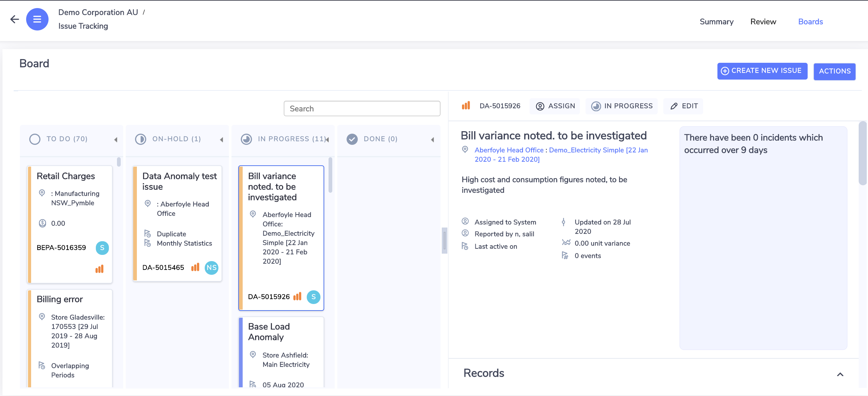Screen dimensions: 868x396
Task: Click the Search input field
Action: coord(362,108)
